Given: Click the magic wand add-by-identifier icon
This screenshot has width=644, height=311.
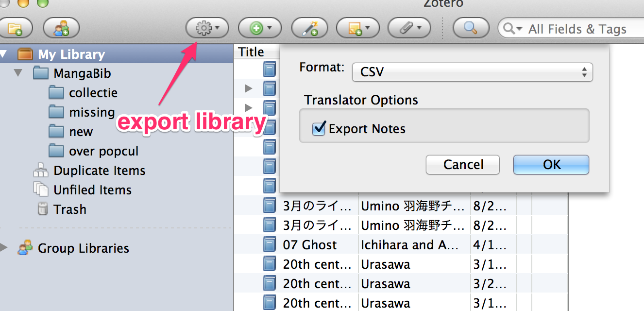Looking at the screenshot, I should click(x=310, y=29).
